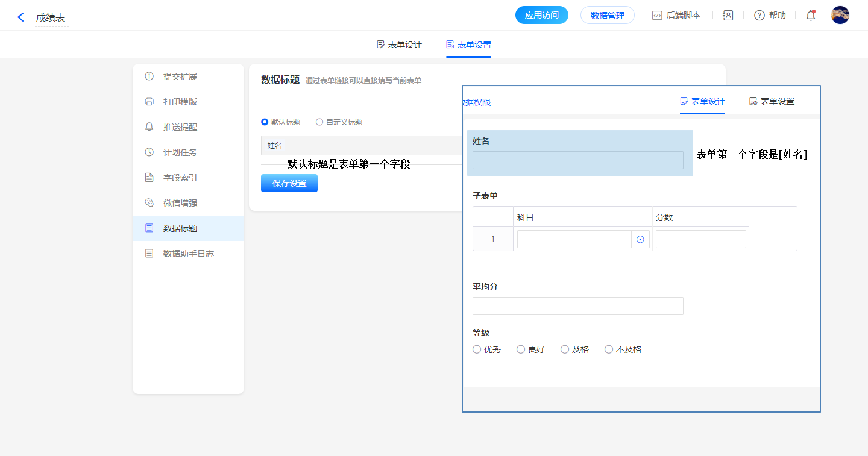Switch to the 表单设计 tab
The image size is (868, 456).
tap(399, 45)
